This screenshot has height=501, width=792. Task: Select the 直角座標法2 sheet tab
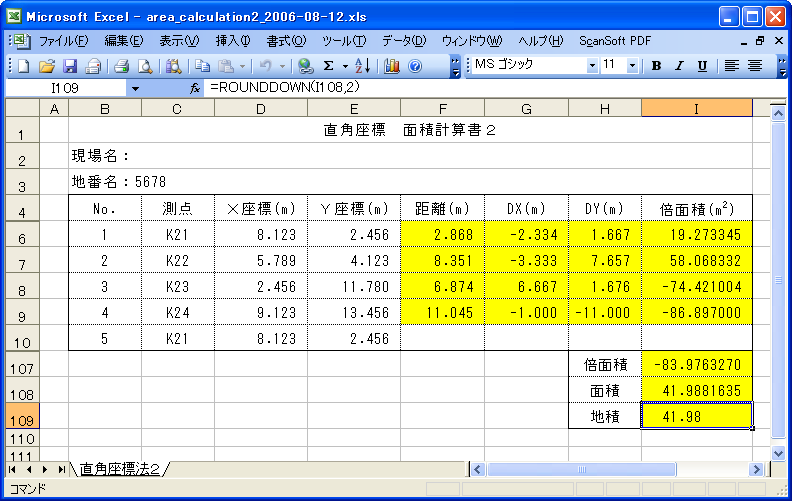click(x=120, y=469)
